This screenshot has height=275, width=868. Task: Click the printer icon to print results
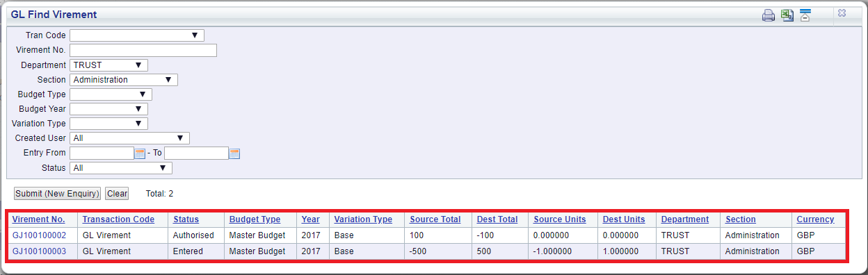(769, 15)
